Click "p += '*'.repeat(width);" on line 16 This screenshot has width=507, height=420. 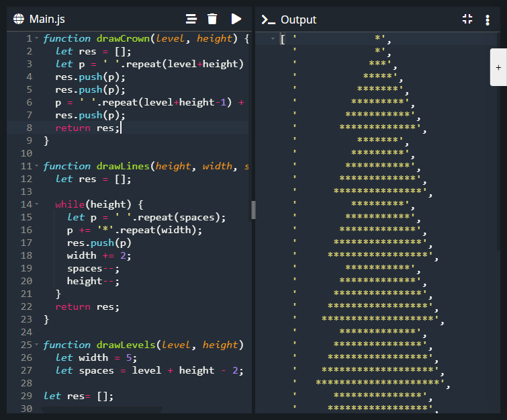coord(134,230)
